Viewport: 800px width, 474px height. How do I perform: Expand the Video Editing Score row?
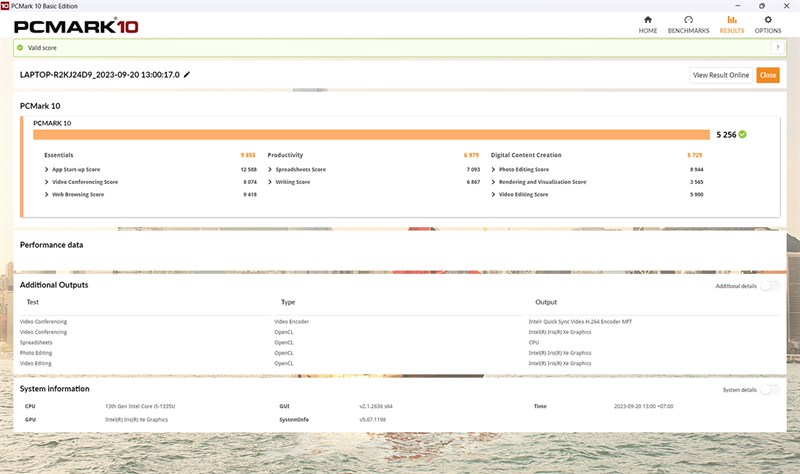493,194
